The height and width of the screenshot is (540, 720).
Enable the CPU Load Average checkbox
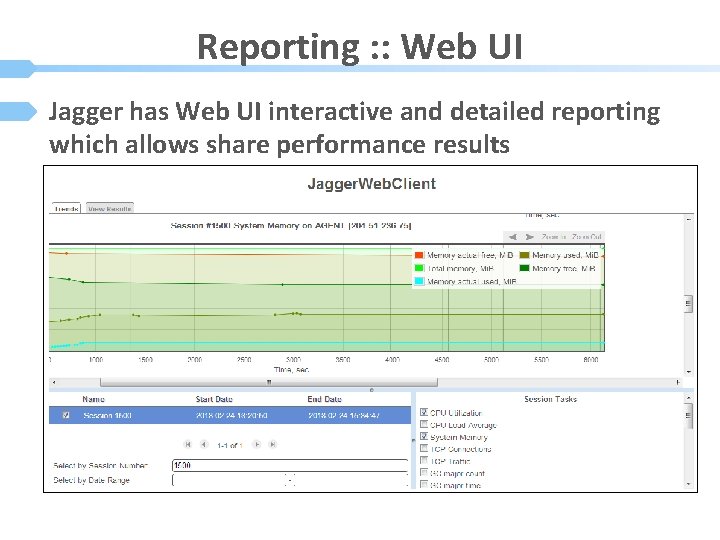(424, 424)
